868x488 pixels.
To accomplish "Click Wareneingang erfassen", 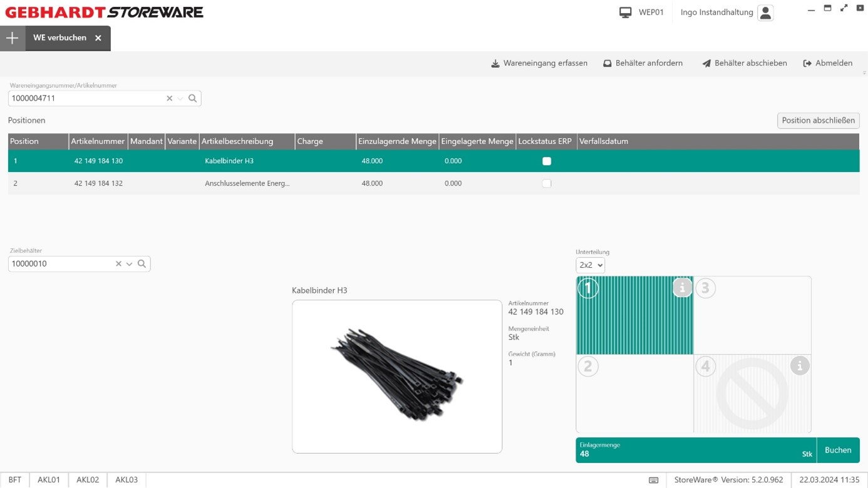I will point(539,63).
